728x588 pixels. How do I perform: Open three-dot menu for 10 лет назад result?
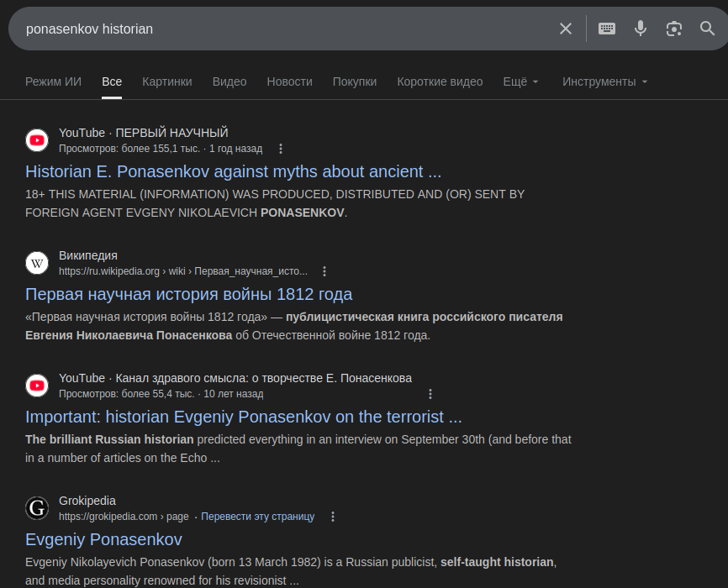pos(430,394)
